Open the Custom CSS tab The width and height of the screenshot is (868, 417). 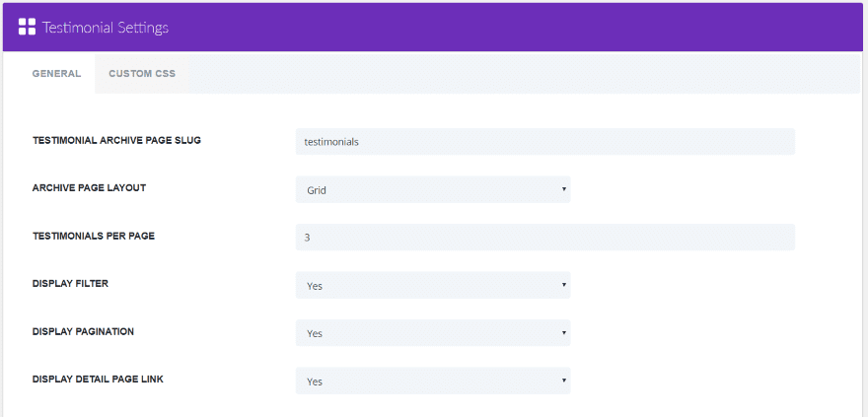[142, 73]
